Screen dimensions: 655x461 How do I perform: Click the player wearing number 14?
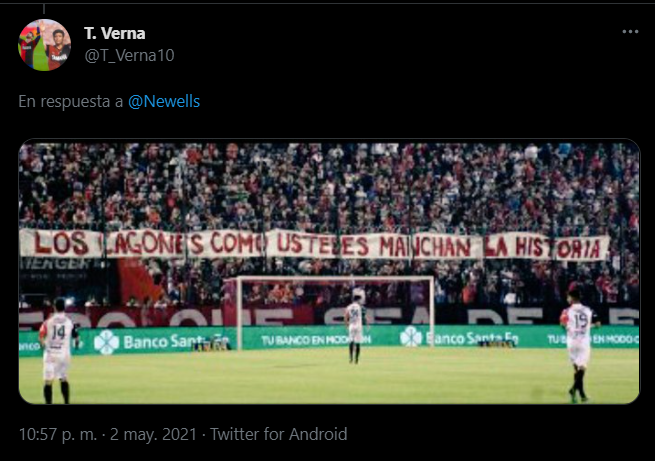point(56,351)
